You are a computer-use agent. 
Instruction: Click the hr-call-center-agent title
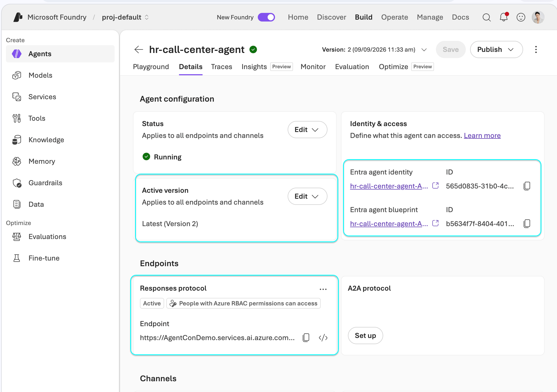coord(197,49)
